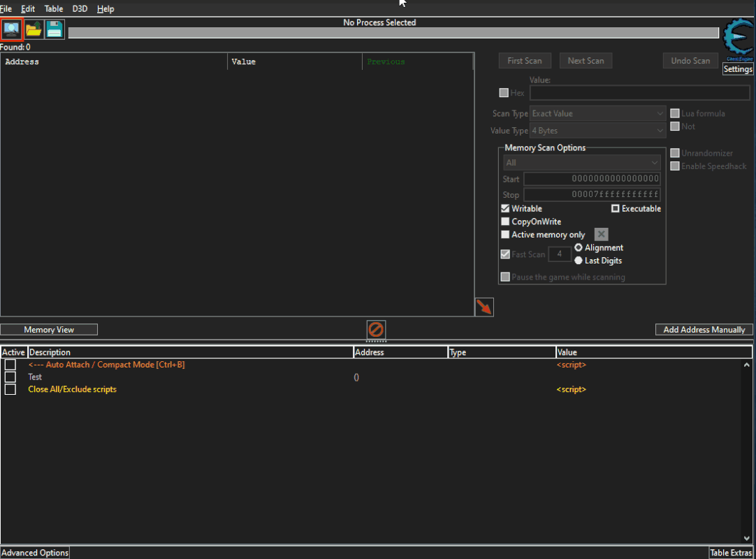Copy selected addresses with red arrow icon
The width and height of the screenshot is (756, 559).
pyautogui.click(x=484, y=307)
